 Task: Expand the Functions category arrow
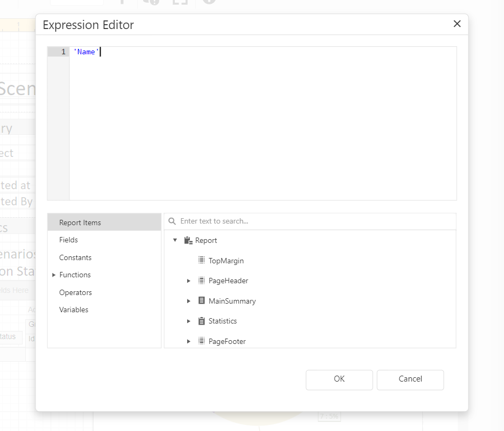point(54,275)
